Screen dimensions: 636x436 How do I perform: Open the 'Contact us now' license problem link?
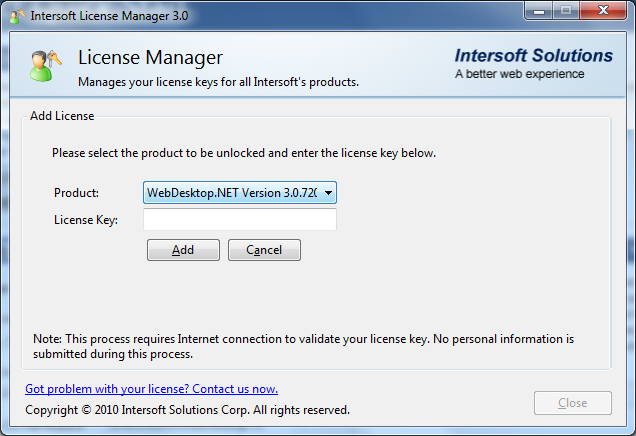point(151,389)
